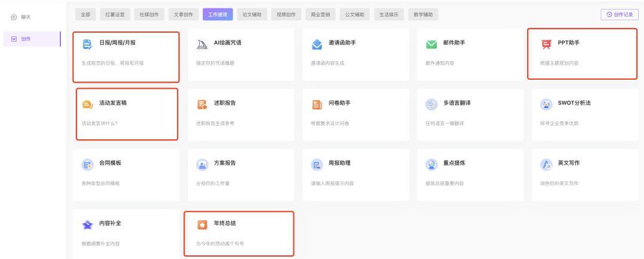Select the highlighted 工作提效 tab
644x259 pixels.
point(218,14)
